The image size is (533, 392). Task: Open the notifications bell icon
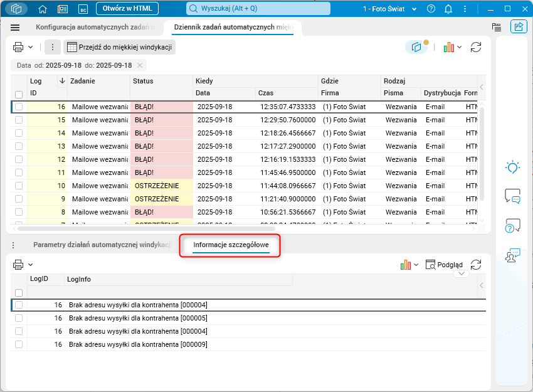[448, 9]
